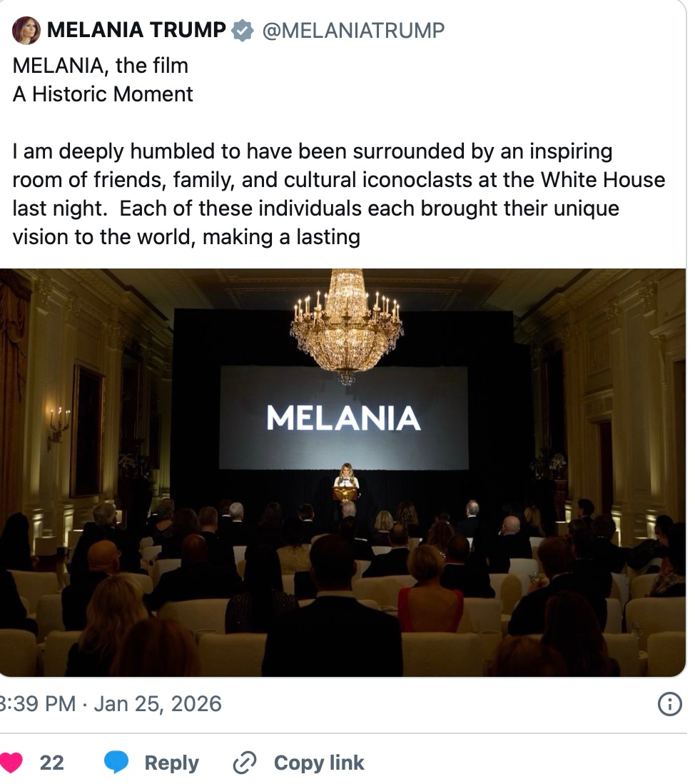Like the tweet with the heart icon
695x784 pixels.
[x=9, y=762]
